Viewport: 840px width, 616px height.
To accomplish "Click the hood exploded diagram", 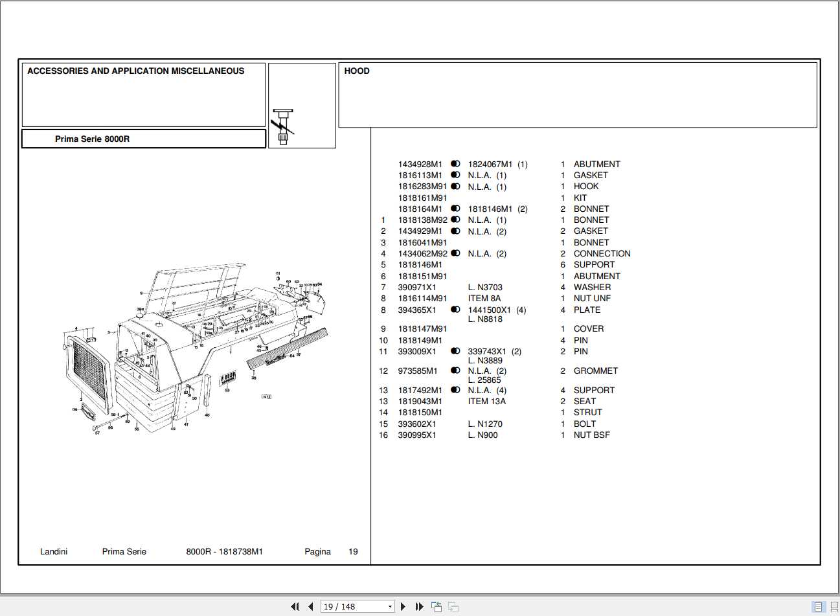I will 194,347.
